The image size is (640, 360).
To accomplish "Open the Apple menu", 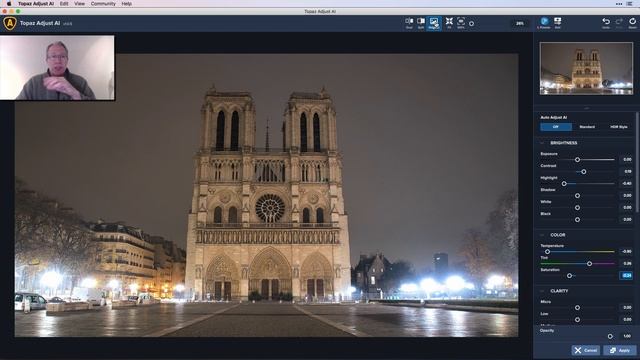I will [x=9, y=4].
